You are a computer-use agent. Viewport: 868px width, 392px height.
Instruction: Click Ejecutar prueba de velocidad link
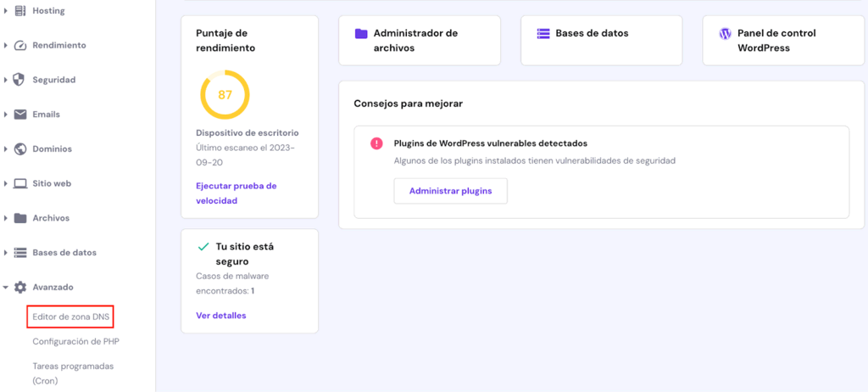pyautogui.click(x=236, y=193)
